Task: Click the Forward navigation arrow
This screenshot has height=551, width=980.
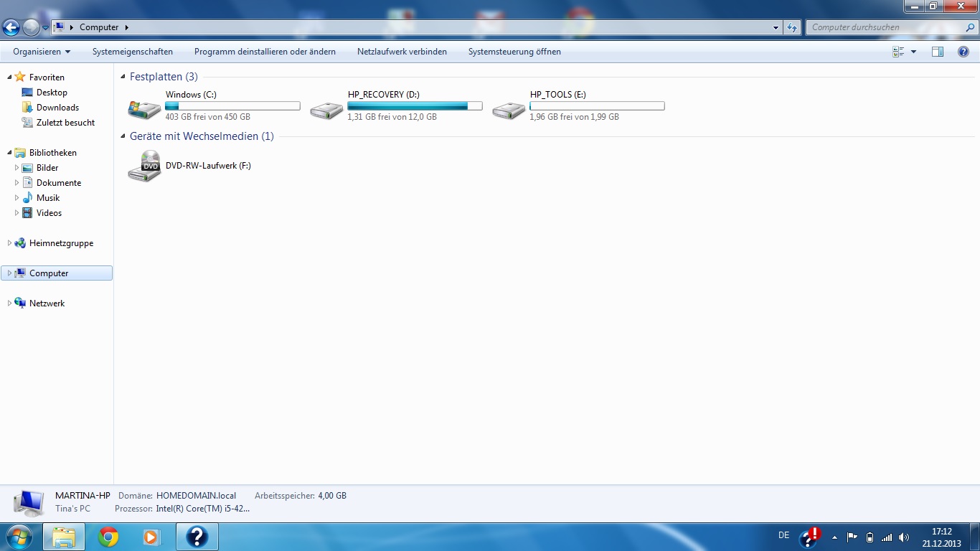Action: (x=31, y=27)
